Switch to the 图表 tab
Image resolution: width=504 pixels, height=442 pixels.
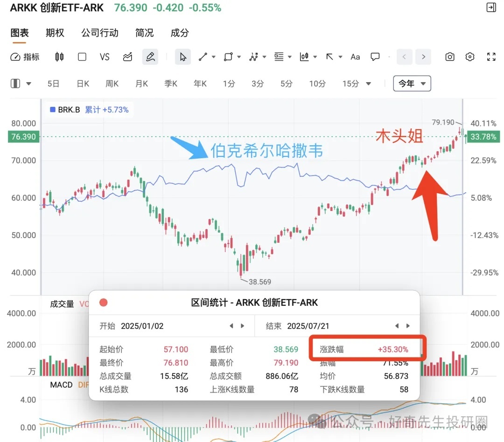point(20,33)
